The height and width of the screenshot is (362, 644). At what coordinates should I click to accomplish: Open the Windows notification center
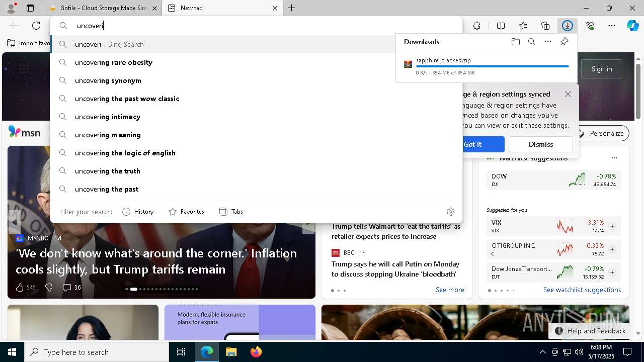click(x=627, y=352)
